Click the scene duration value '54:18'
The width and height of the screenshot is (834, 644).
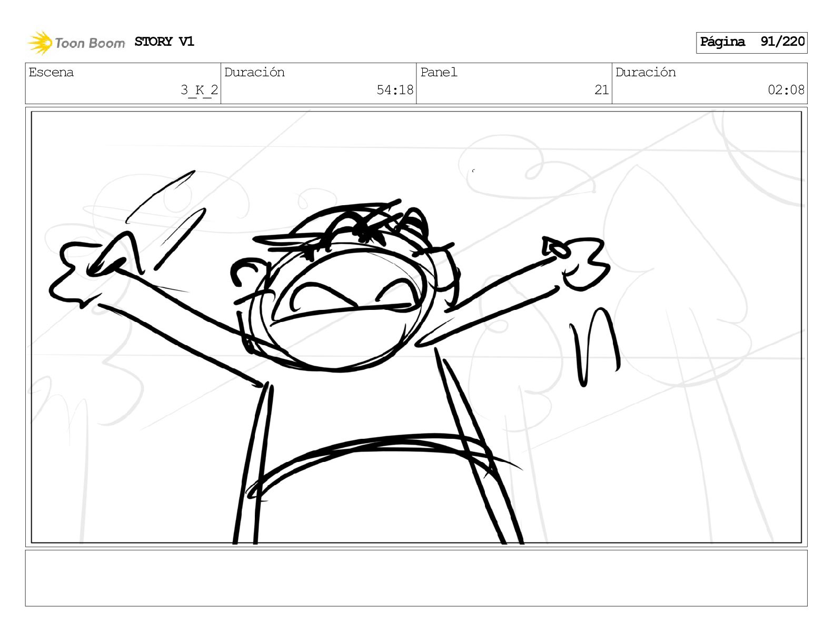(395, 90)
